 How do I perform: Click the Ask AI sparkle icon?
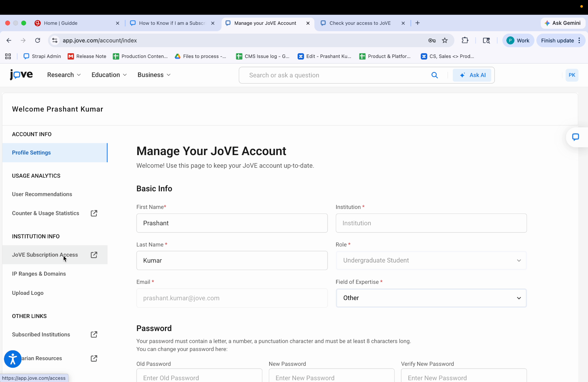point(462,75)
